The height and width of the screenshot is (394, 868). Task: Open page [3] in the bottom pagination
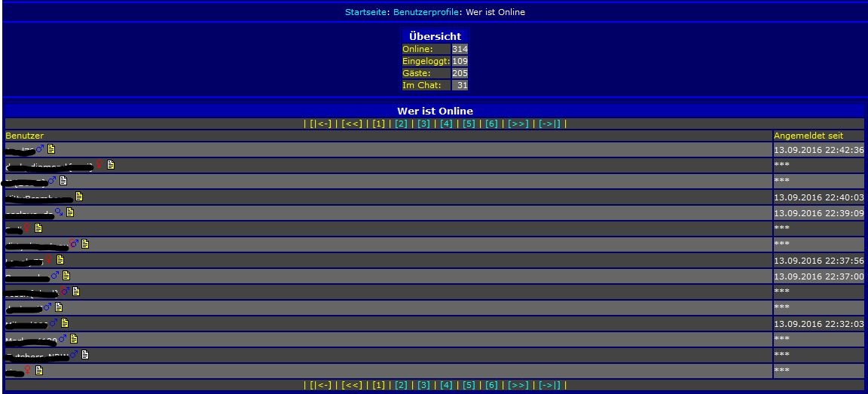tap(423, 385)
